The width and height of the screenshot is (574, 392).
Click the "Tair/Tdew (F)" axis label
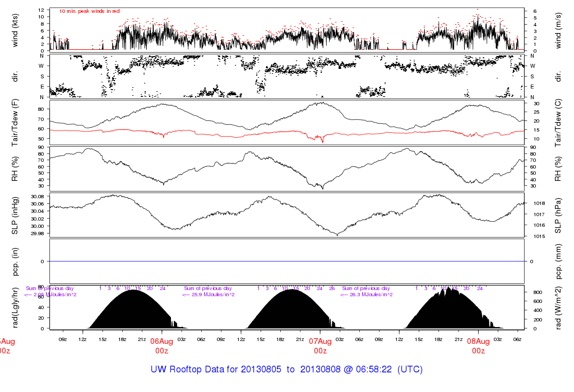coord(15,123)
